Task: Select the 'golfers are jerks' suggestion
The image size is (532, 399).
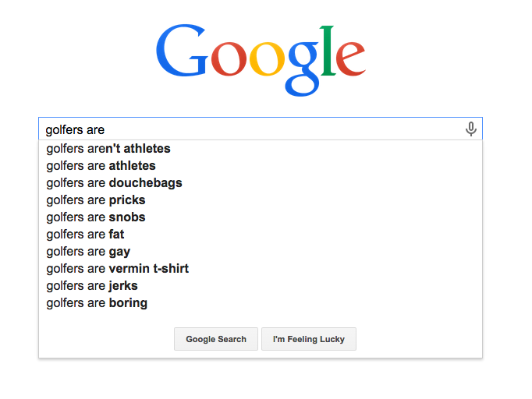Action: click(261, 286)
